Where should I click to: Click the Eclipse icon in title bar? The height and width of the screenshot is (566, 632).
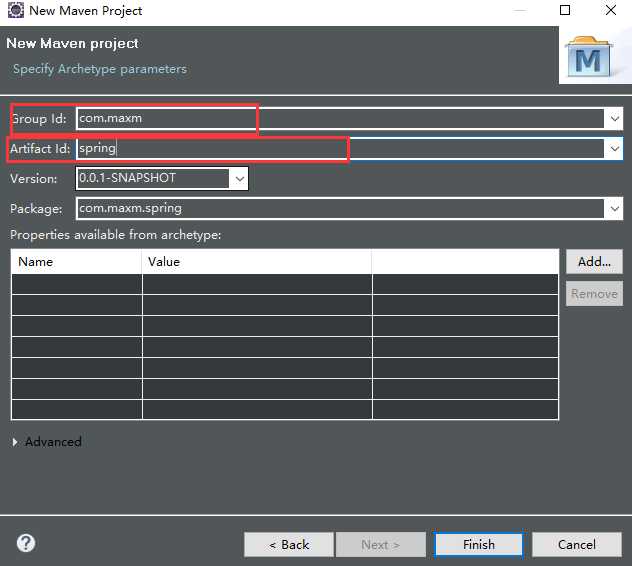click(16, 10)
